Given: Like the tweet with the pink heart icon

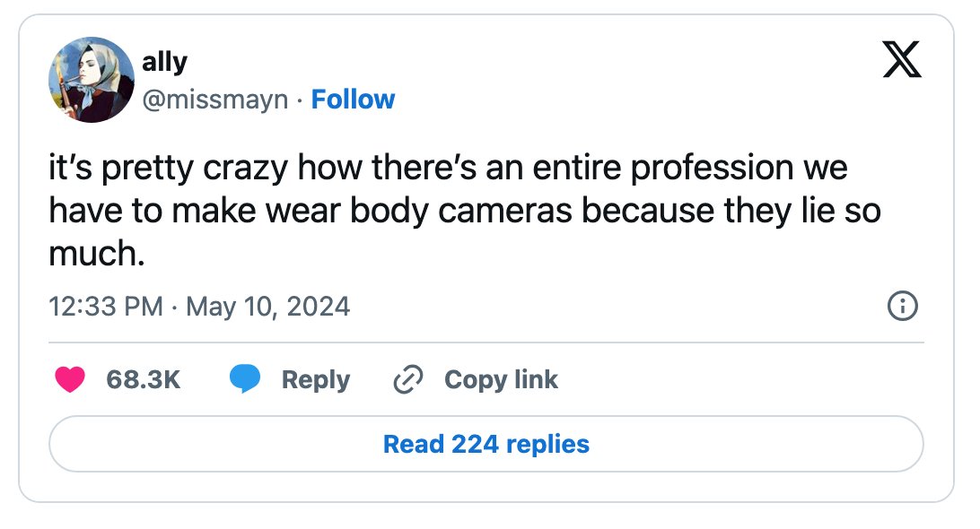Looking at the screenshot, I should point(70,380).
